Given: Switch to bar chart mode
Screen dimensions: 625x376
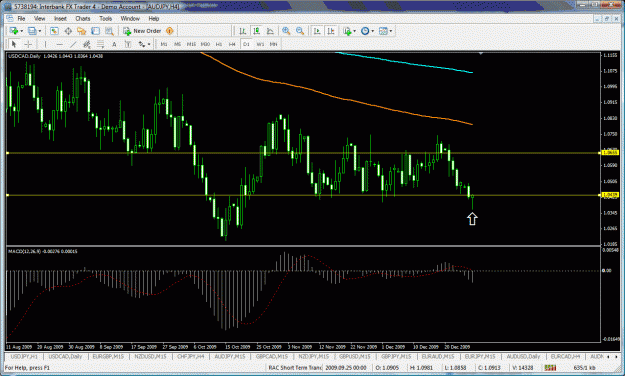Looking at the screenshot, I should (x=242, y=31).
